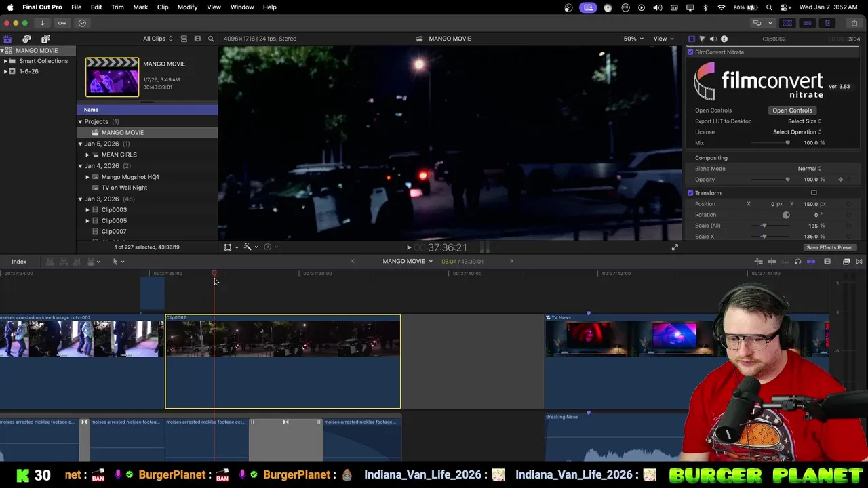Toggle Rotation keyframe button
This screenshot has height=488, width=868.
pos(848,215)
